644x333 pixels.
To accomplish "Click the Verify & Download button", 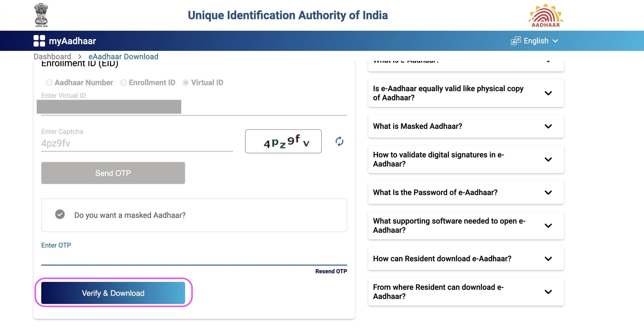I will pos(113,293).
